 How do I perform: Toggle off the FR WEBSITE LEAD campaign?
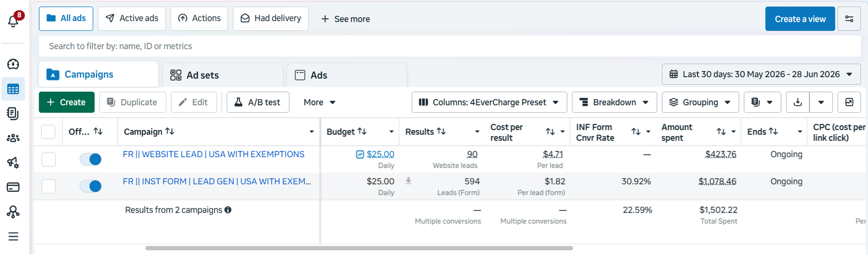(90, 159)
